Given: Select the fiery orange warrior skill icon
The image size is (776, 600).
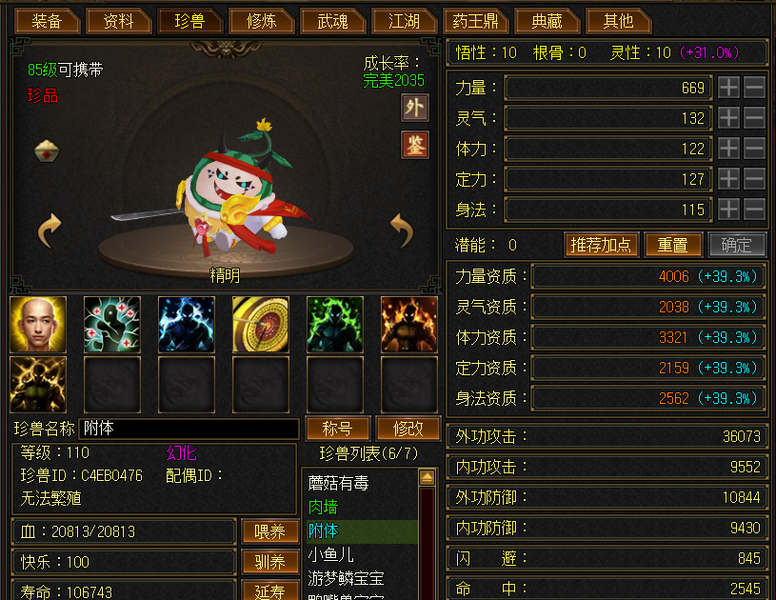Looking at the screenshot, I should pos(409,324).
